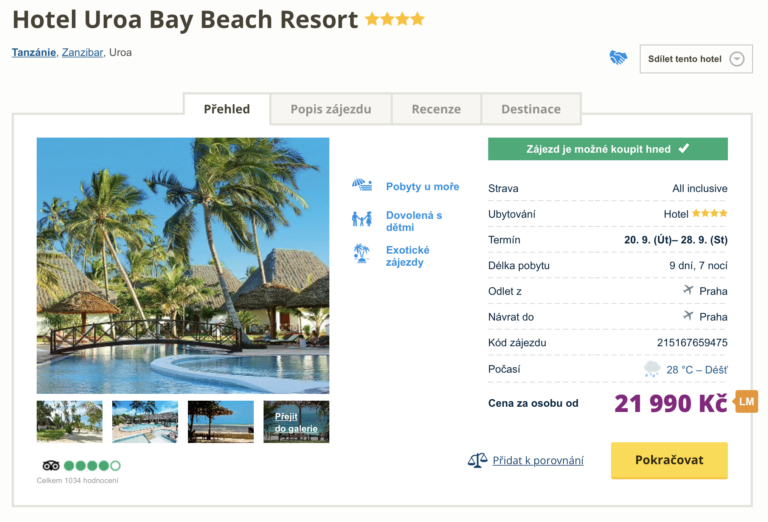Image resolution: width=768 pixels, height=522 pixels.
Task: Open the Přejít do galerie thumbnail
Action: pyautogui.click(x=296, y=422)
